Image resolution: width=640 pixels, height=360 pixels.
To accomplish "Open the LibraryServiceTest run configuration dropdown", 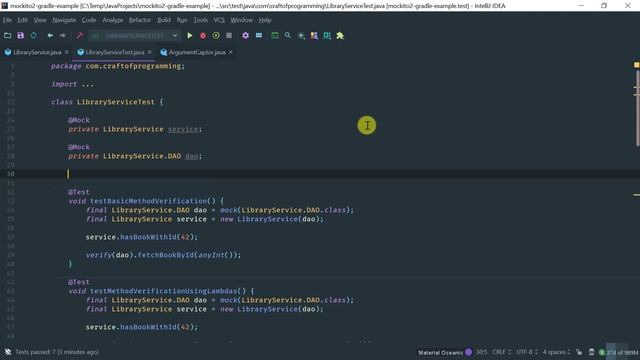I will point(135,36).
